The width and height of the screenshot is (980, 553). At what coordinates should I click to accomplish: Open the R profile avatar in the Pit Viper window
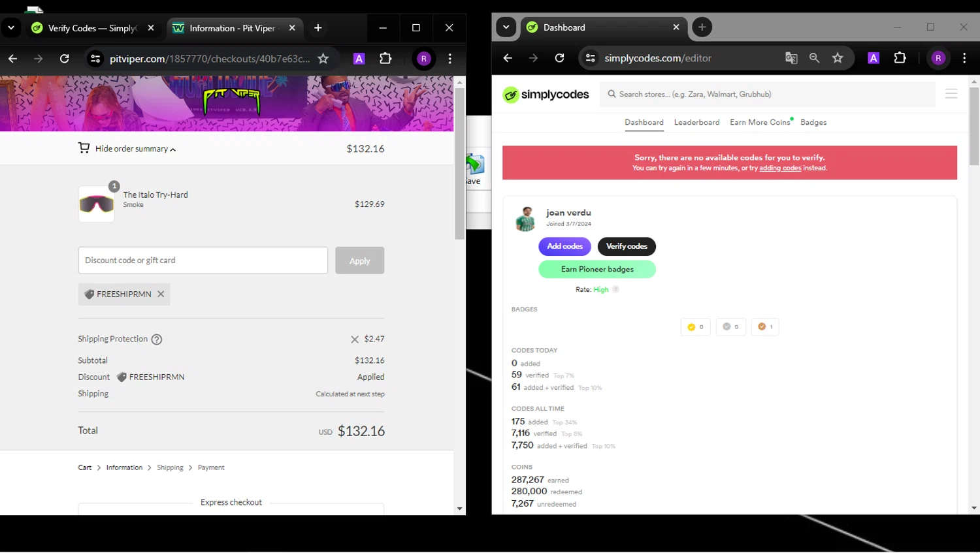pos(423,59)
